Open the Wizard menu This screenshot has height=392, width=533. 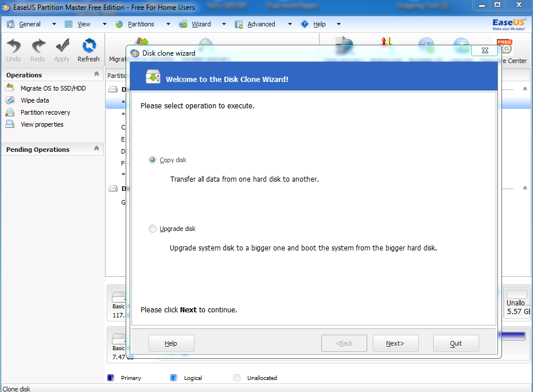pos(201,24)
